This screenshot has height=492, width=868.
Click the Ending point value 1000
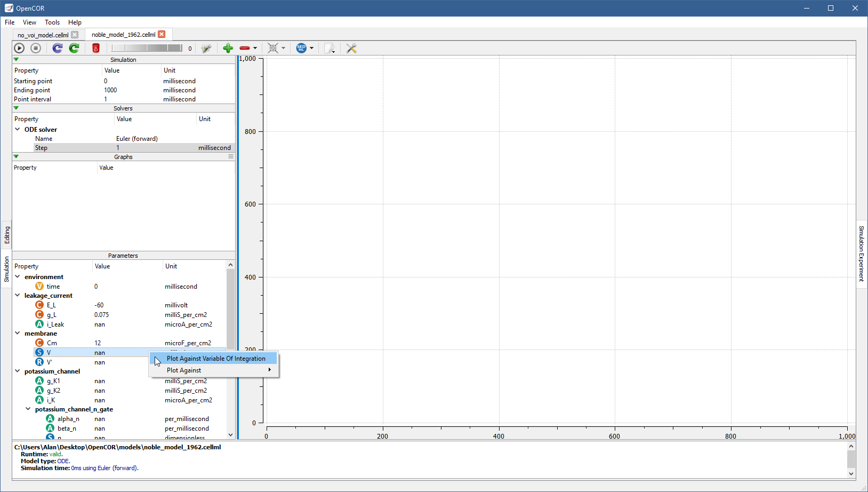(111, 90)
